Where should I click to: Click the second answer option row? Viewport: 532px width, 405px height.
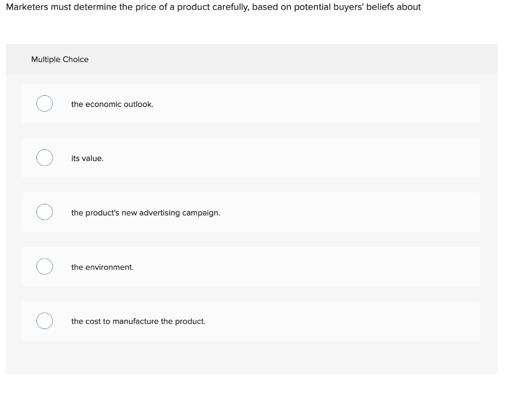pos(251,158)
